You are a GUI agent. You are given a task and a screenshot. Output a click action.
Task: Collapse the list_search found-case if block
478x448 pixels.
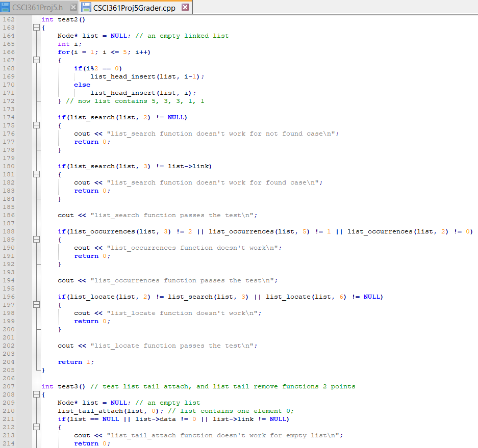[x=36, y=174]
